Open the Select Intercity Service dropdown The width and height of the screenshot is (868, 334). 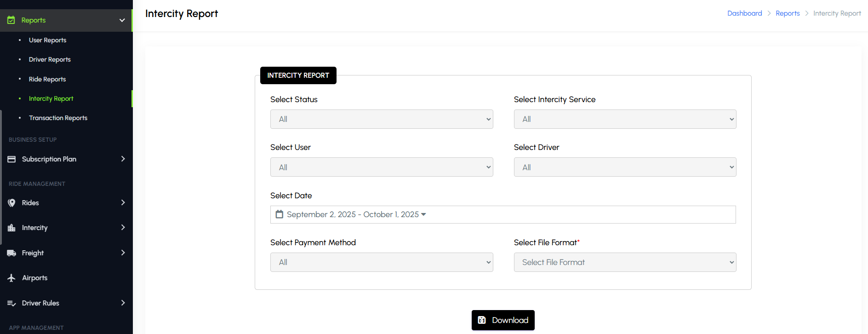[625, 119]
